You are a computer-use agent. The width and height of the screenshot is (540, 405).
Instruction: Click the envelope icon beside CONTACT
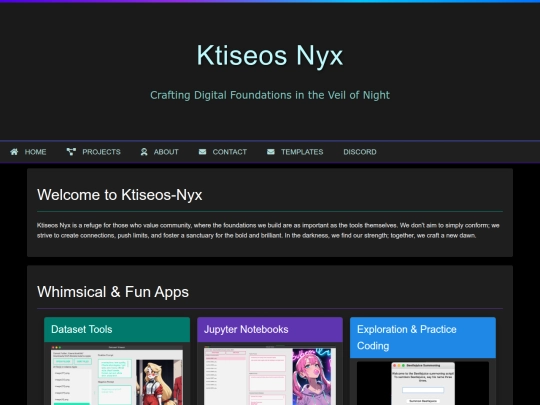pos(202,152)
